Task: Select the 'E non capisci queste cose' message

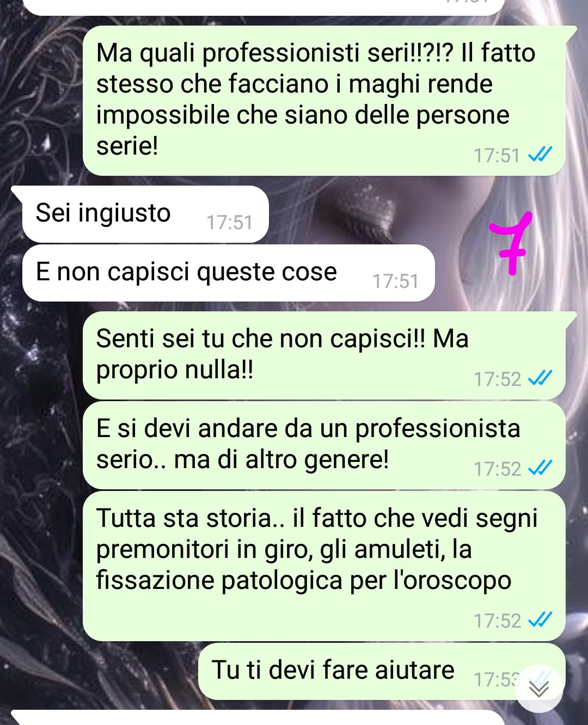Action: [228, 273]
